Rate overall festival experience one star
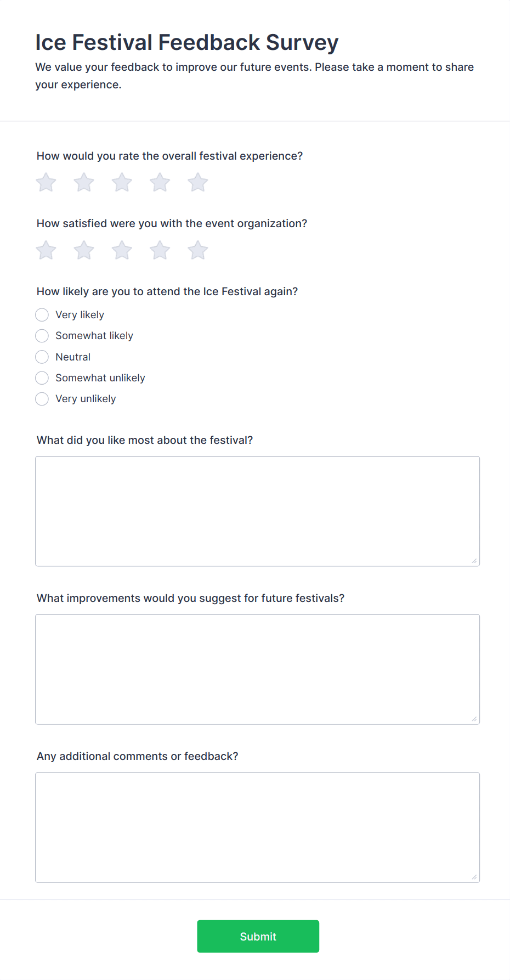Screen dimensions: 510x980 coord(46,183)
